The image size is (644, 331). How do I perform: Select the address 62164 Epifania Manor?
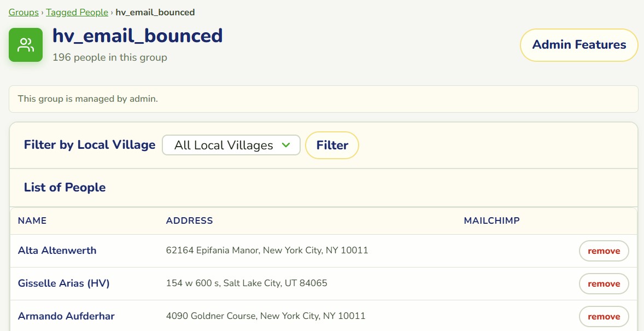pos(267,251)
